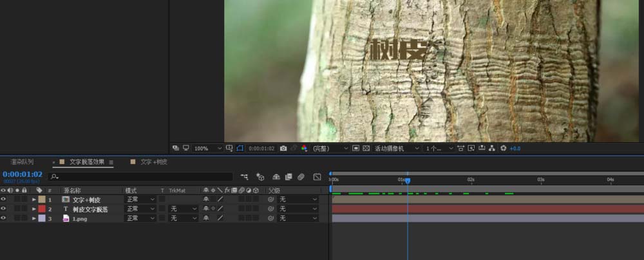Click the Always Preview This View icon
The height and width of the screenshot is (260, 644).
(x=176, y=148)
